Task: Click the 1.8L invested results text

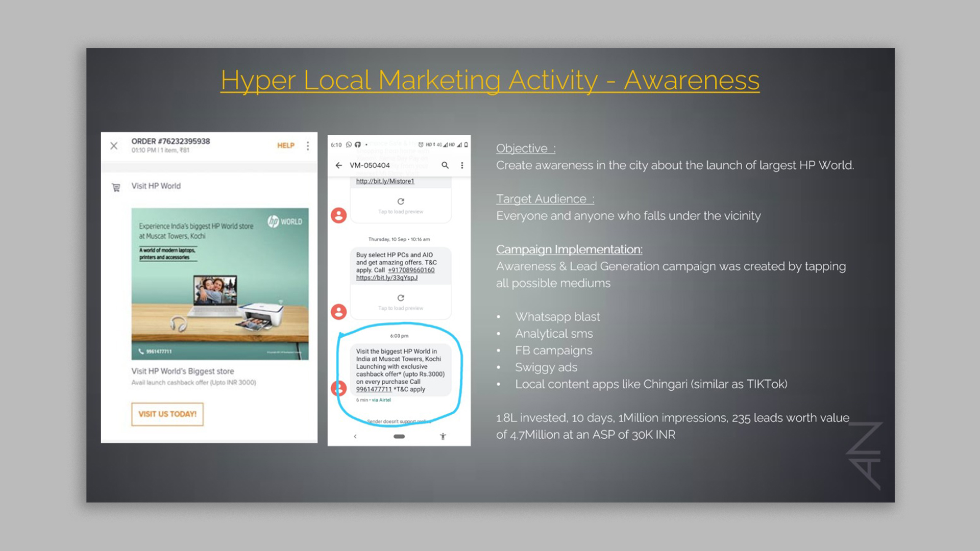Action: pyautogui.click(x=673, y=426)
